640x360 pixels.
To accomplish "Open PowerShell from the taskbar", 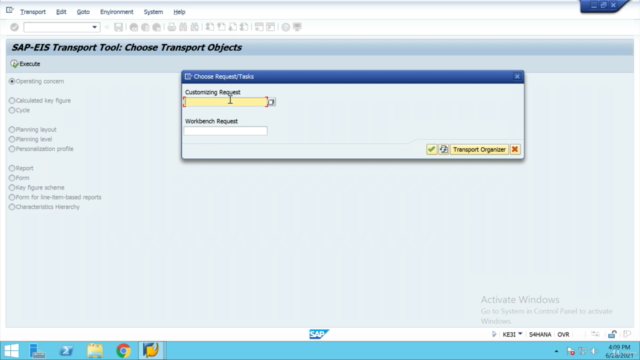I will (x=66, y=351).
